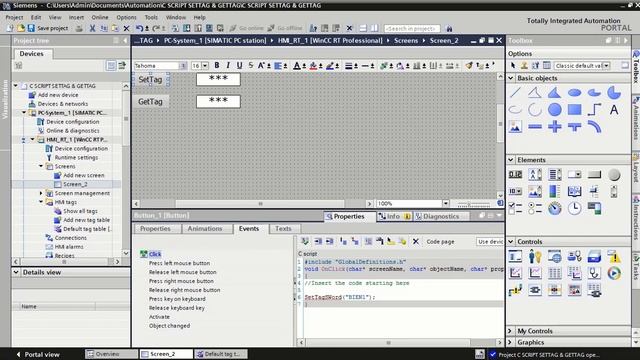This screenshot has width=640, height=360.
Task: Click the SetTag button on canvas
Action: pyautogui.click(x=150, y=80)
